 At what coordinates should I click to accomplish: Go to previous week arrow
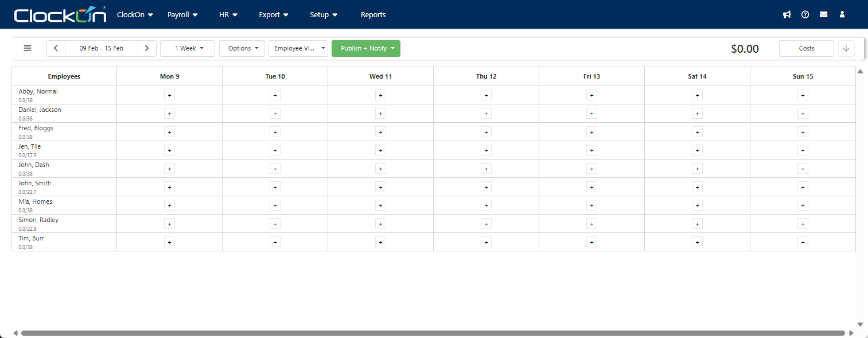coord(56,48)
